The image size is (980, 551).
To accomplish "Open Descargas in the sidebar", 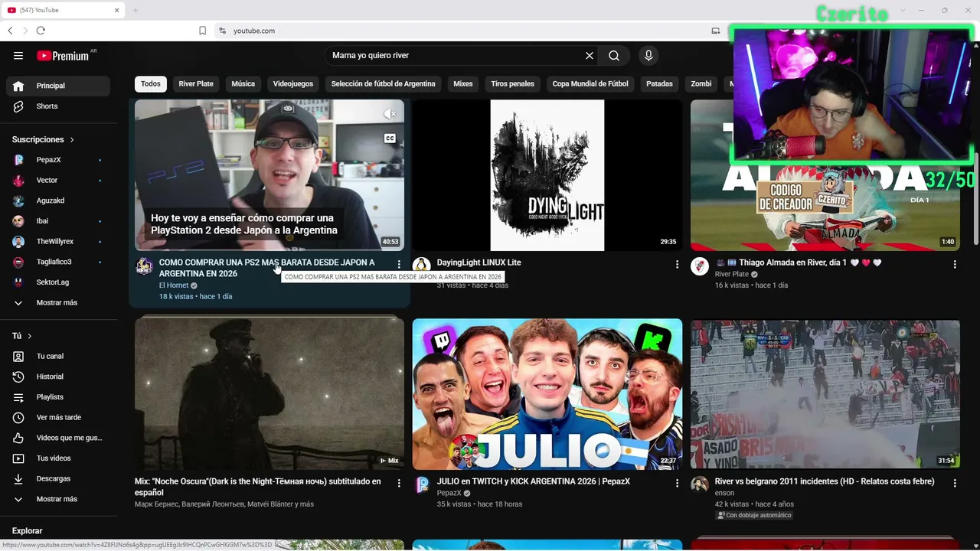I will coord(58,478).
